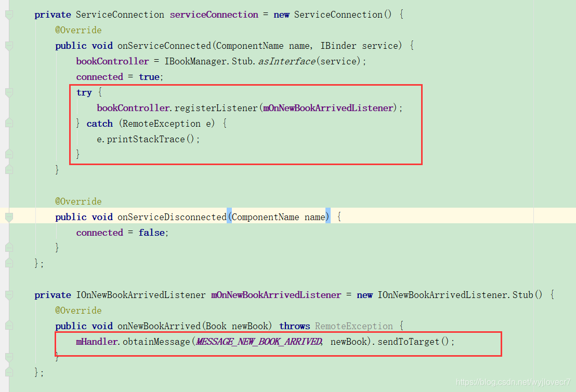This screenshot has width=576, height=392.
Task: Click the catch keyword
Action: click(99, 124)
